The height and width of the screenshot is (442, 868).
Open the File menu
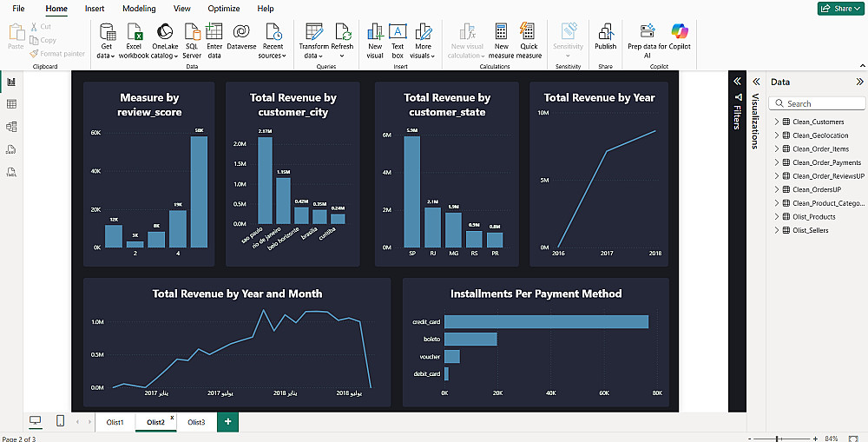pos(18,9)
